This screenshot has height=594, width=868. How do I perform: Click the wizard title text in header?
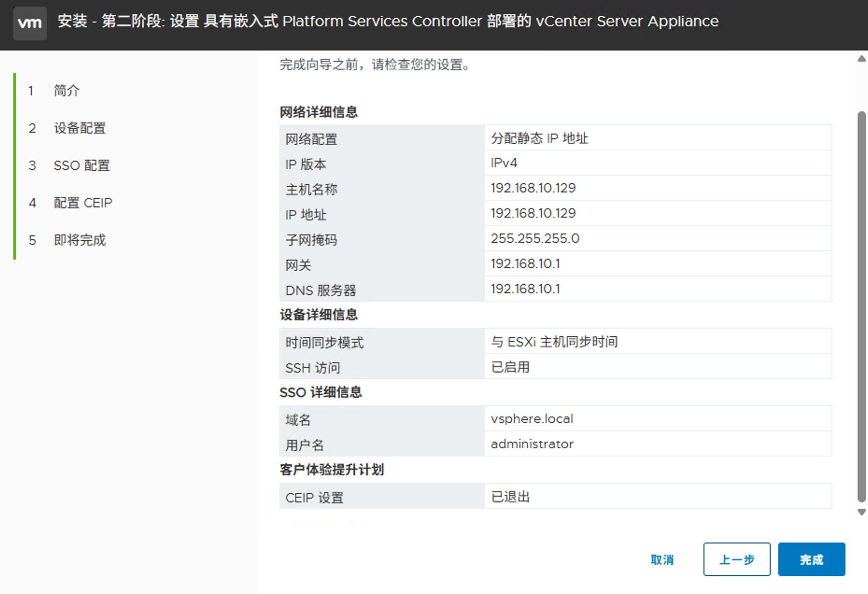[x=388, y=21]
